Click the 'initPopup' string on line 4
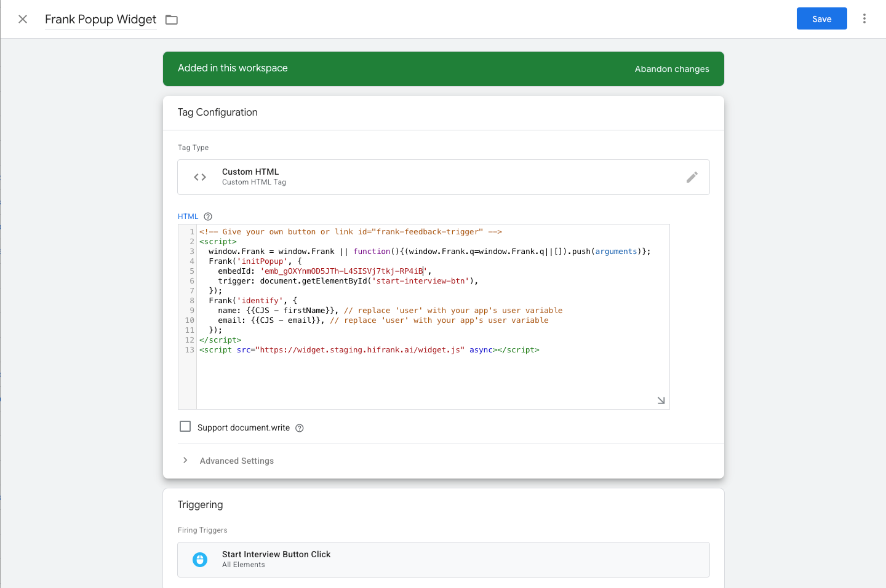The width and height of the screenshot is (886, 588). (x=262, y=261)
